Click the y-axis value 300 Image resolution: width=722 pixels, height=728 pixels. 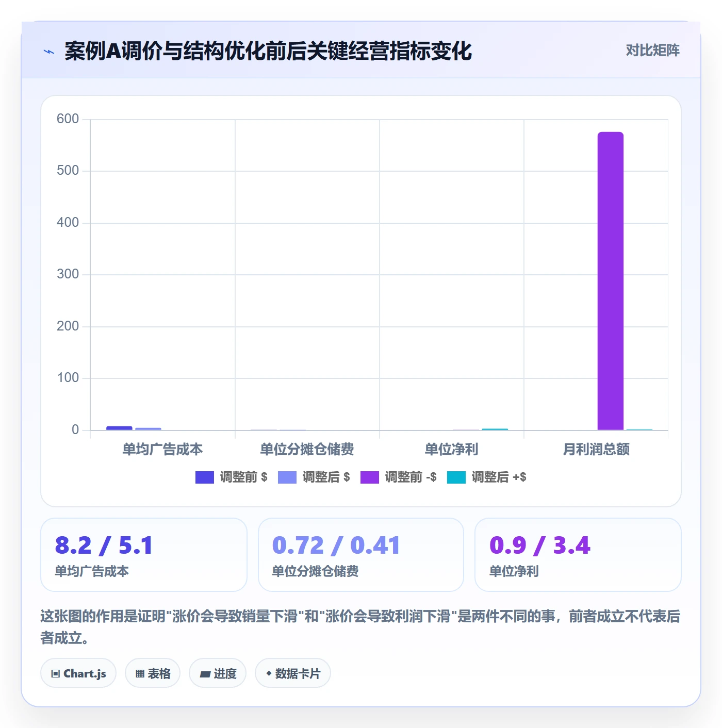[x=68, y=274]
